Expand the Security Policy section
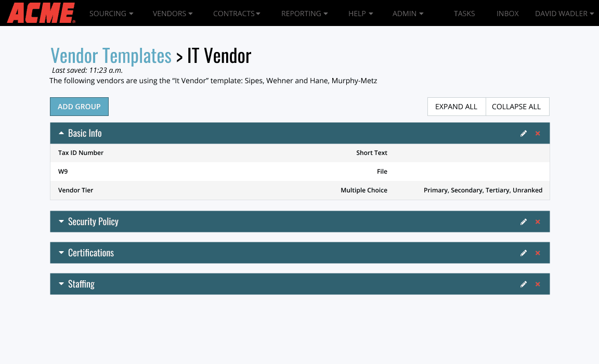The width and height of the screenshot is (599, 364). pos(61,222)
